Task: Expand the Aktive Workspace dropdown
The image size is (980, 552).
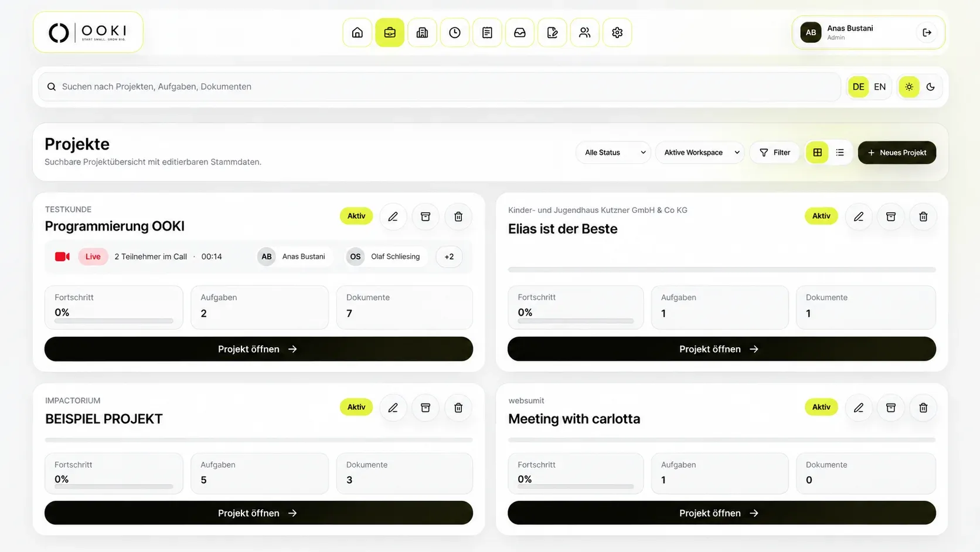Action: 700,153
